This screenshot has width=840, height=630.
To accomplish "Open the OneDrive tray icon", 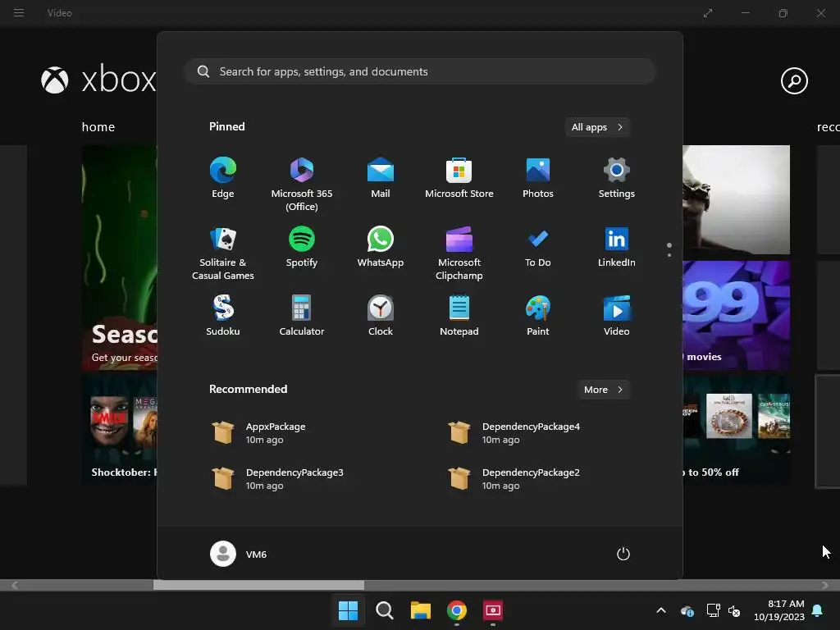I will (687, 610).
